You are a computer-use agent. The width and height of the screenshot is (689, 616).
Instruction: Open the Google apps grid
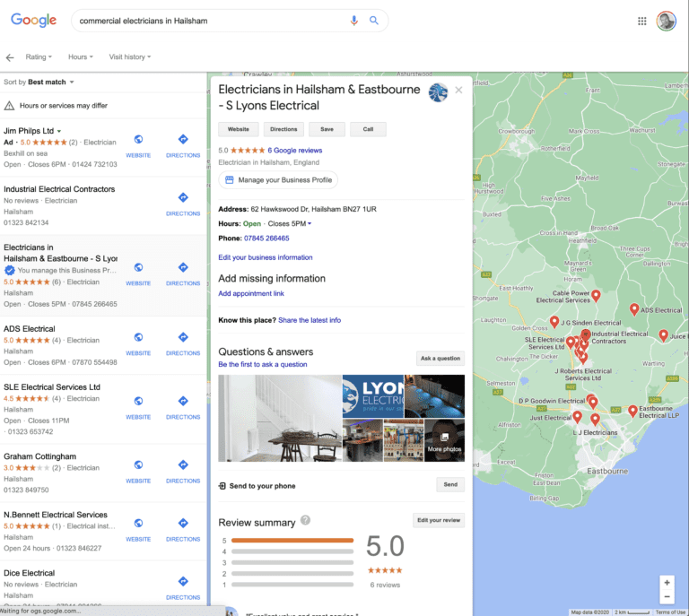[x=642, y=21]
